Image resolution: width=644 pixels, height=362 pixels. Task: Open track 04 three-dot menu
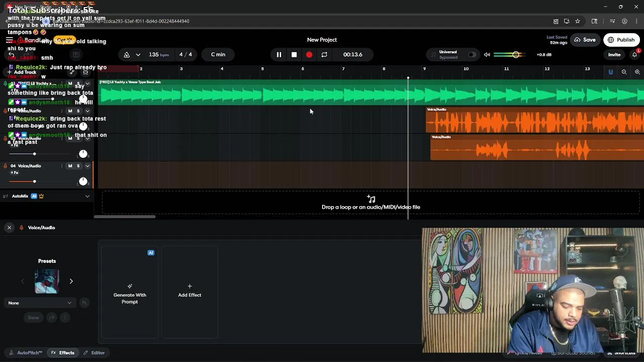(x=62, y=166)
